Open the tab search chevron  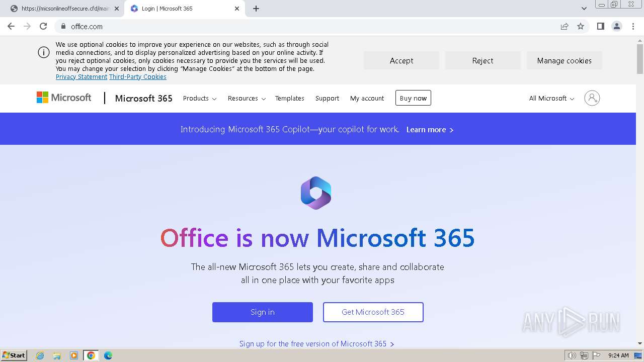click(x=584, y=9)
